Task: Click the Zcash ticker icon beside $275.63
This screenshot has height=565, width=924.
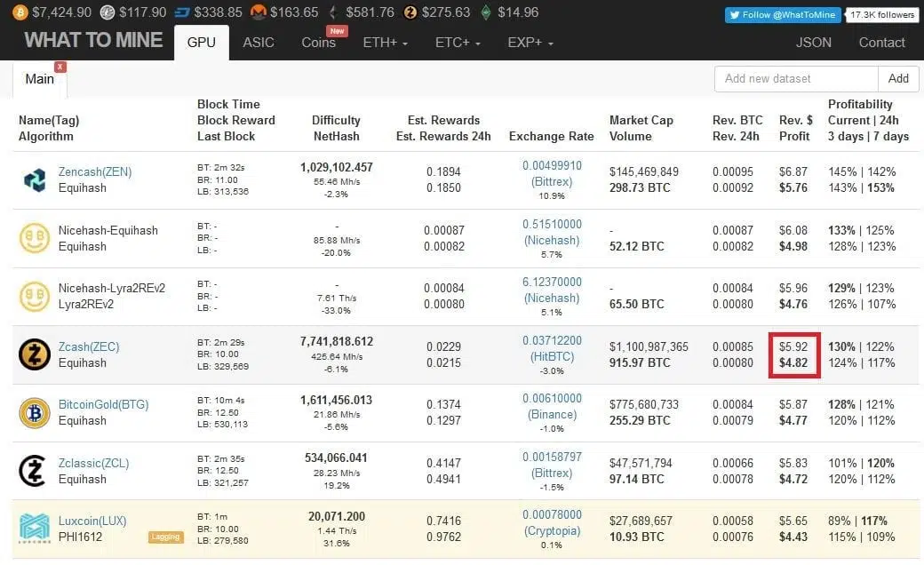Action: click(x=410, y=12)
